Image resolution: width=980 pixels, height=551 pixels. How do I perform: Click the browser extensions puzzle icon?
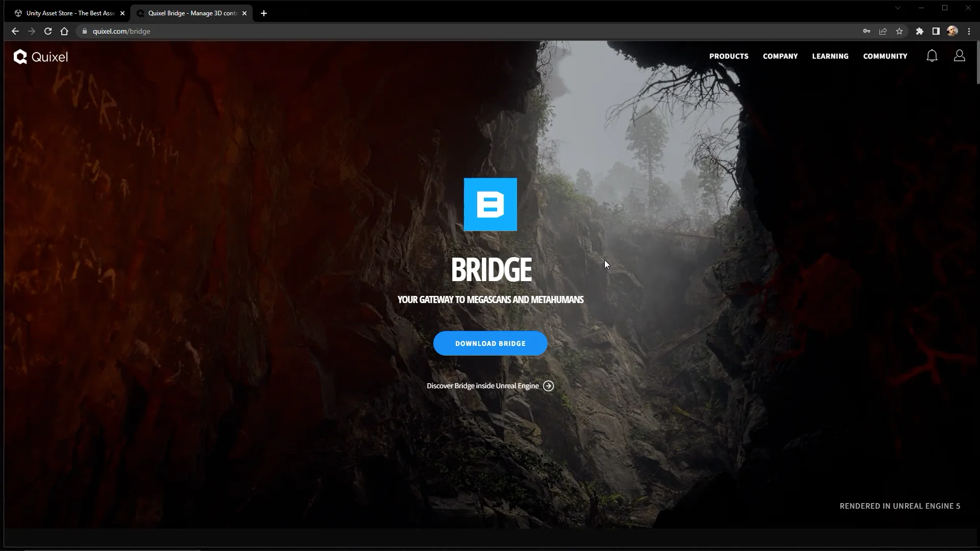(919, 31)
